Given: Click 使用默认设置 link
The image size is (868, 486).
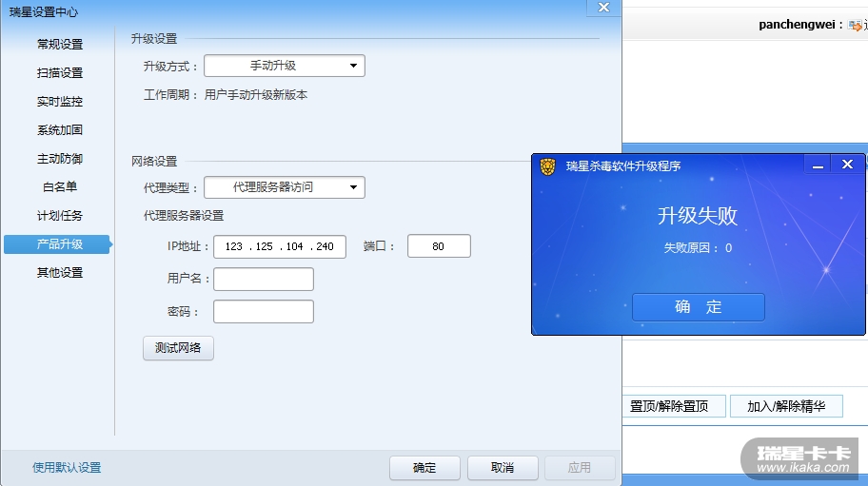Looking at the screenshot, I should coord(67,468).
